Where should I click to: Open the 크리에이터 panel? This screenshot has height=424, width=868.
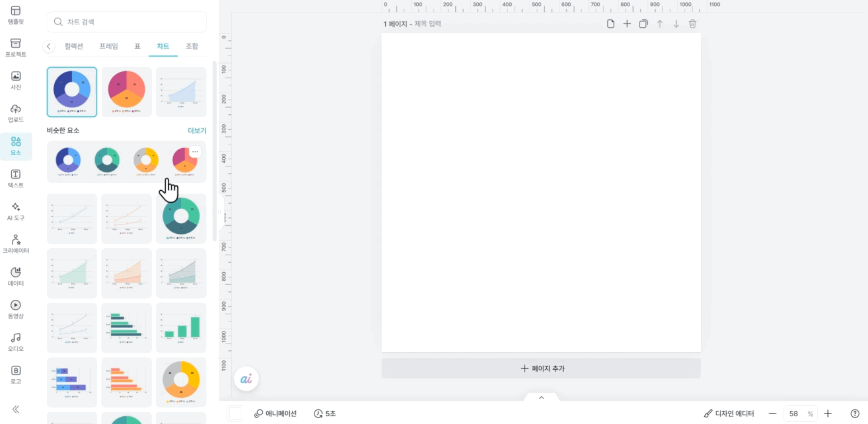16,244
